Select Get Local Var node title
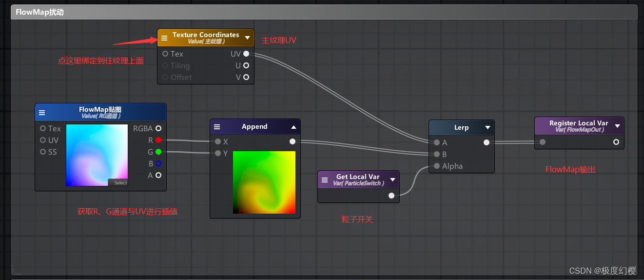Image resolution: width=644 pixels, height=280 pixels. tap(358, 177)
